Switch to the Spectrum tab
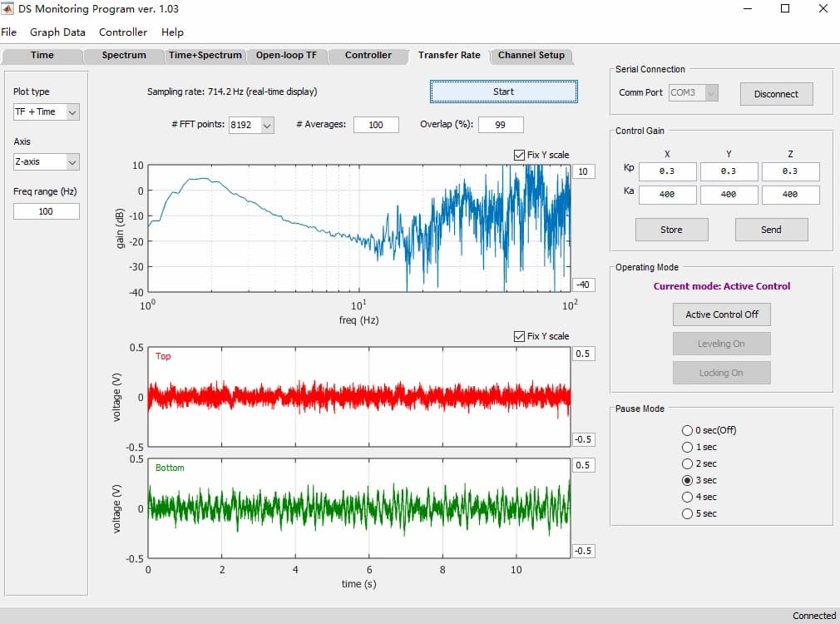The width and height of the screenshot is (840, 624). [x=124, y=55]
